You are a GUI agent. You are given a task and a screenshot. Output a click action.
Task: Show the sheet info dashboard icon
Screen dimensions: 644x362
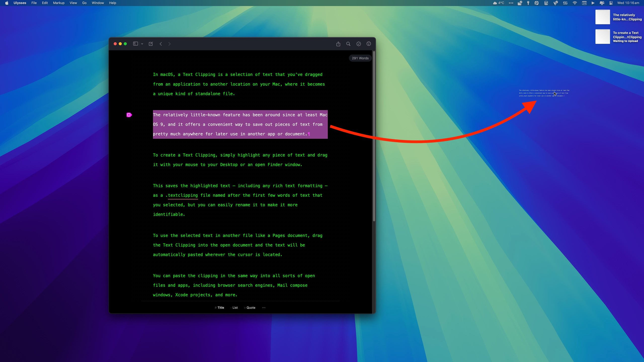click(369, 44)
